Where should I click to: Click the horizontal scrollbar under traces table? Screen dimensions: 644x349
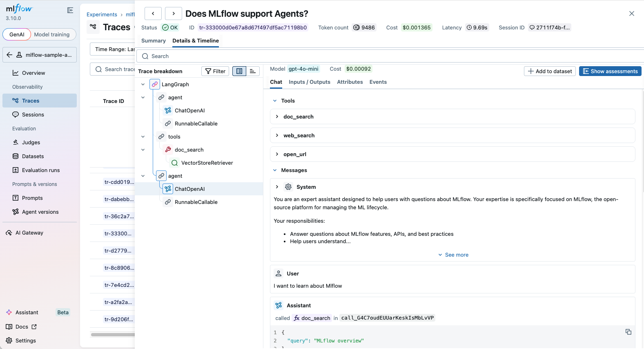113,335
